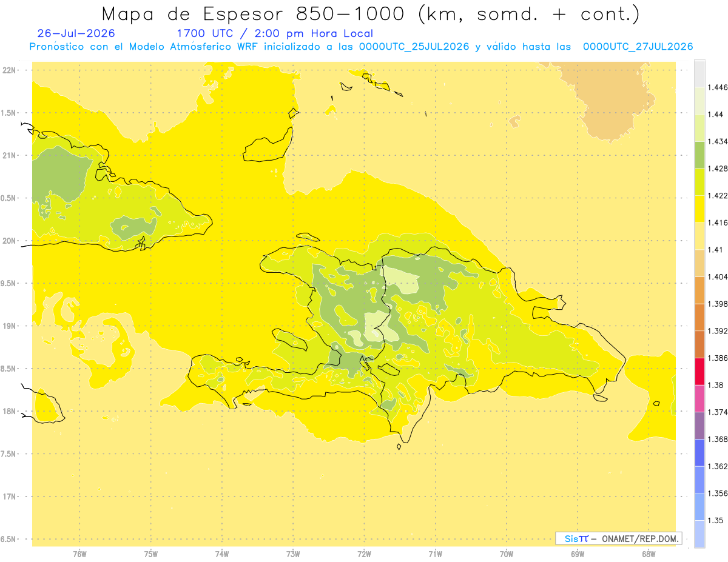Click the longitude label '76W'
Viewport: 728px width, 562px height.
click(x=79, y=554)
